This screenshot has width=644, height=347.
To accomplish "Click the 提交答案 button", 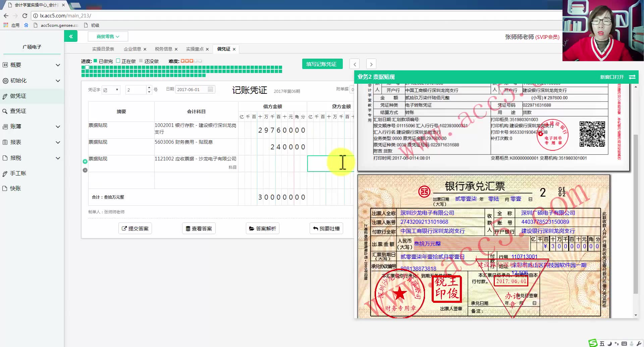I will click(135, 228).
